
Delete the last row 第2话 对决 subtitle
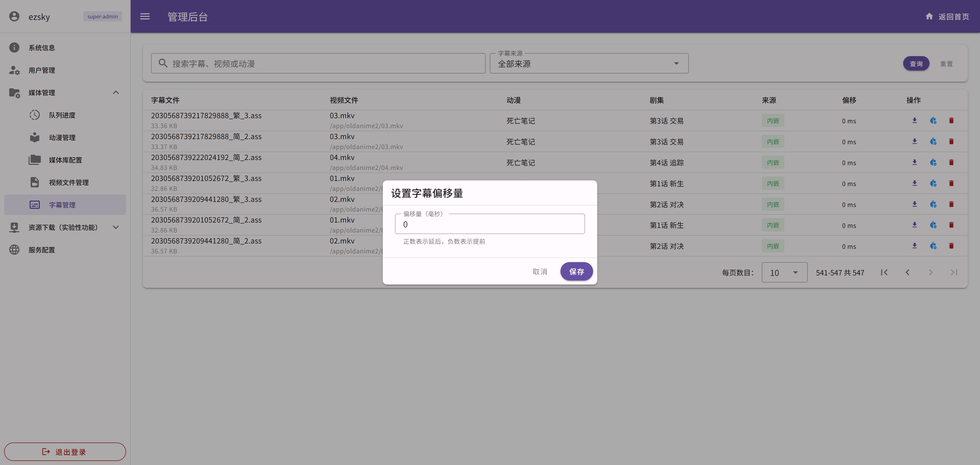951,246
